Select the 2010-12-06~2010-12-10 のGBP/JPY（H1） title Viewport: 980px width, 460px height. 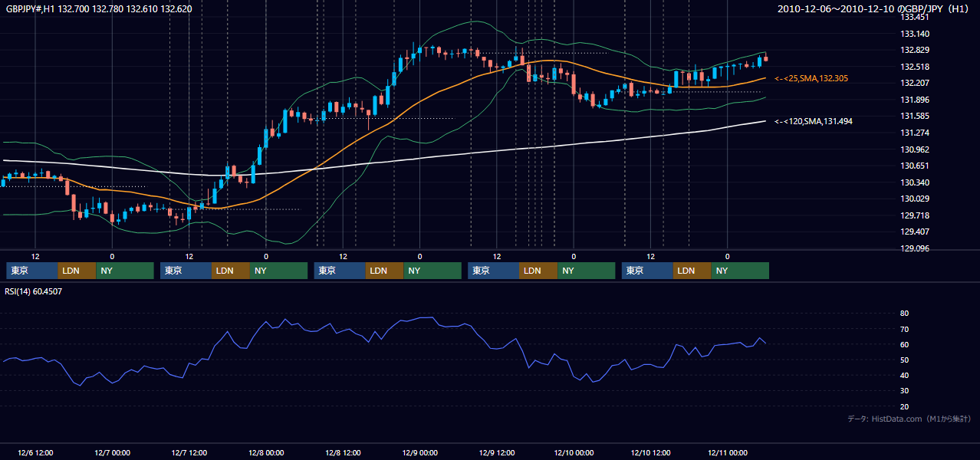[873, 9]
